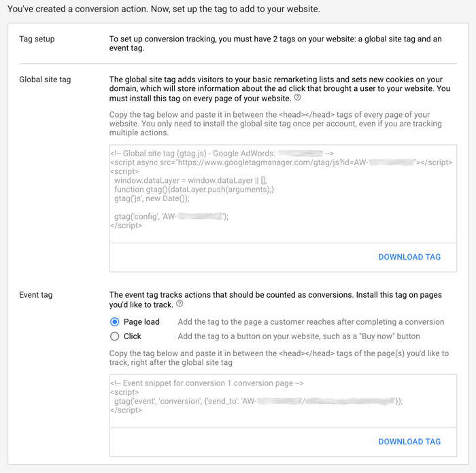Click the Global site tag comment line

tap(222, 154)
